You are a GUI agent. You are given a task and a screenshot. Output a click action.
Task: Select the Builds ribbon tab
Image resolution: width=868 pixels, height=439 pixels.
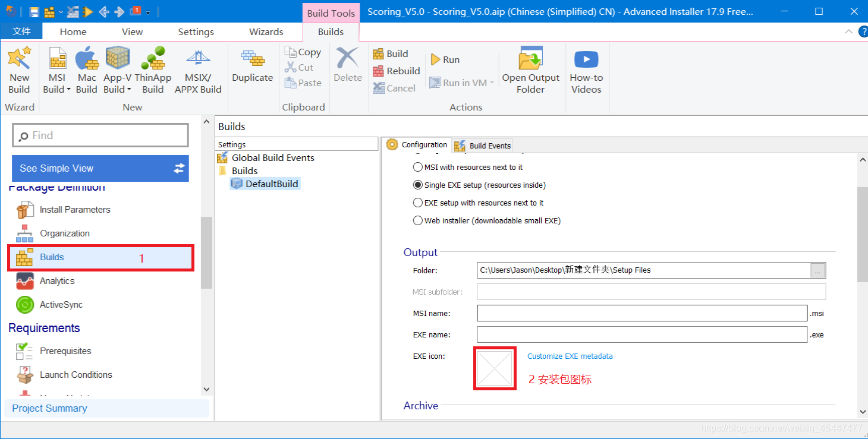tap(331, 32)
